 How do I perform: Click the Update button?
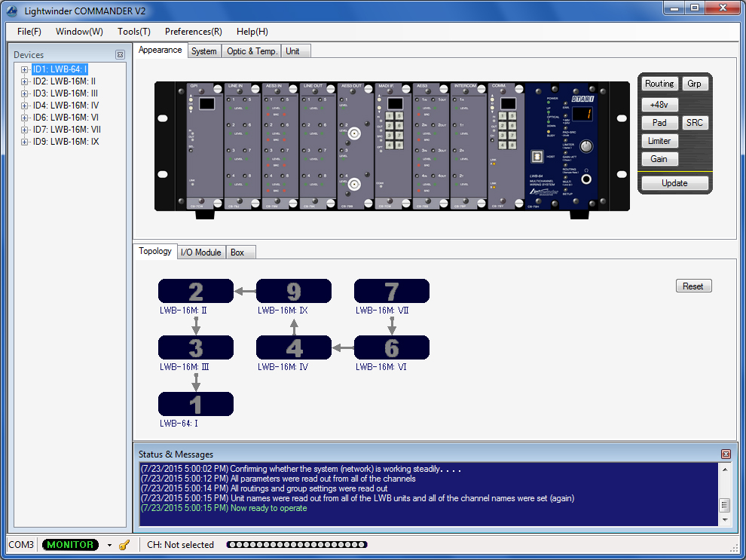pos(674,183)
